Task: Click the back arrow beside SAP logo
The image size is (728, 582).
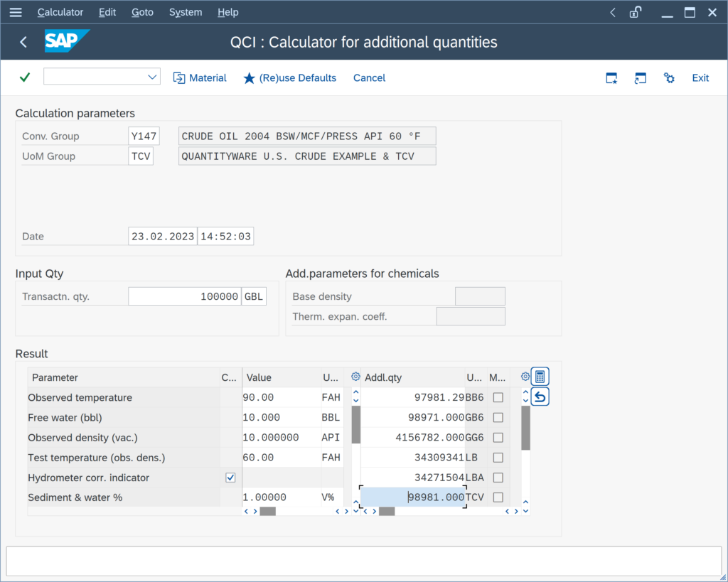Action: (x=23, y=42)
